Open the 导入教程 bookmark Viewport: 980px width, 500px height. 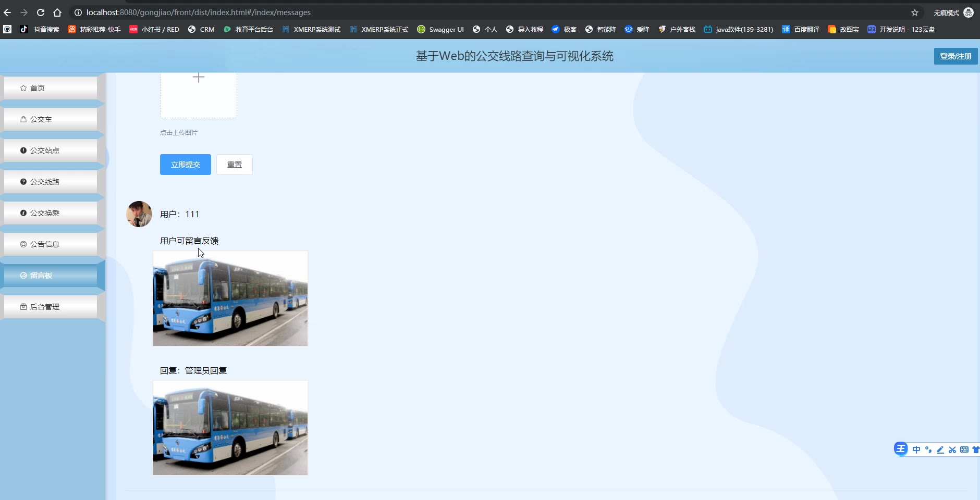524,29
